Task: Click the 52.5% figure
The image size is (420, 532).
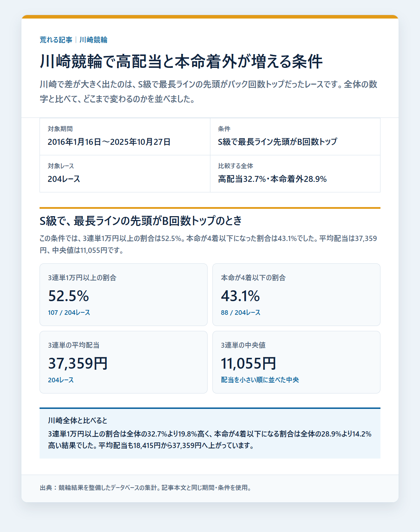Action: tap(69, 296)
